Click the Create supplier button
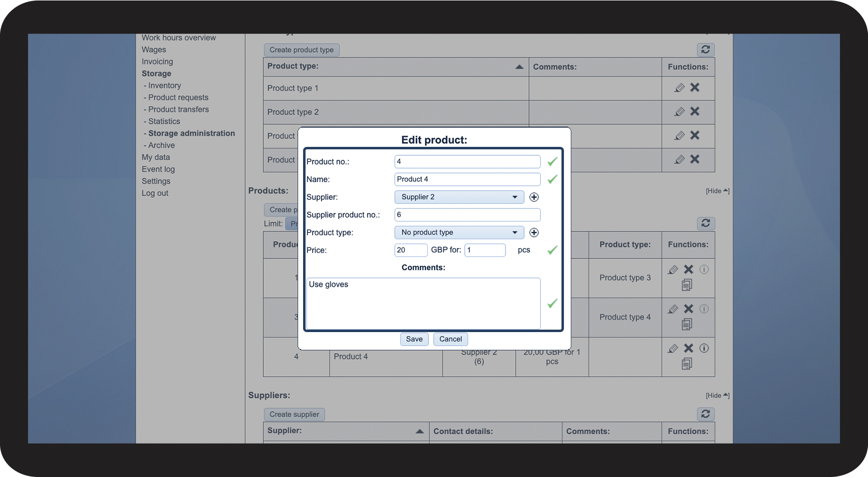This screenshot has width=868, height=477. (294, 414)
